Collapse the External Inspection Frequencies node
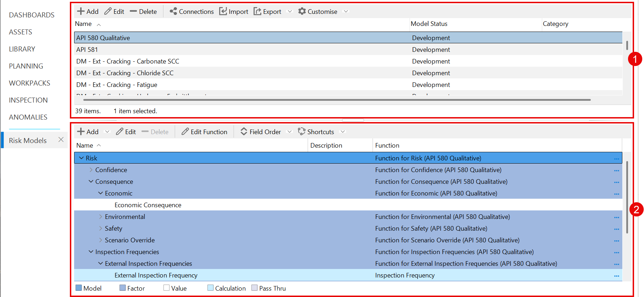The height and width of the screenshot is (297, 644). 101,263
